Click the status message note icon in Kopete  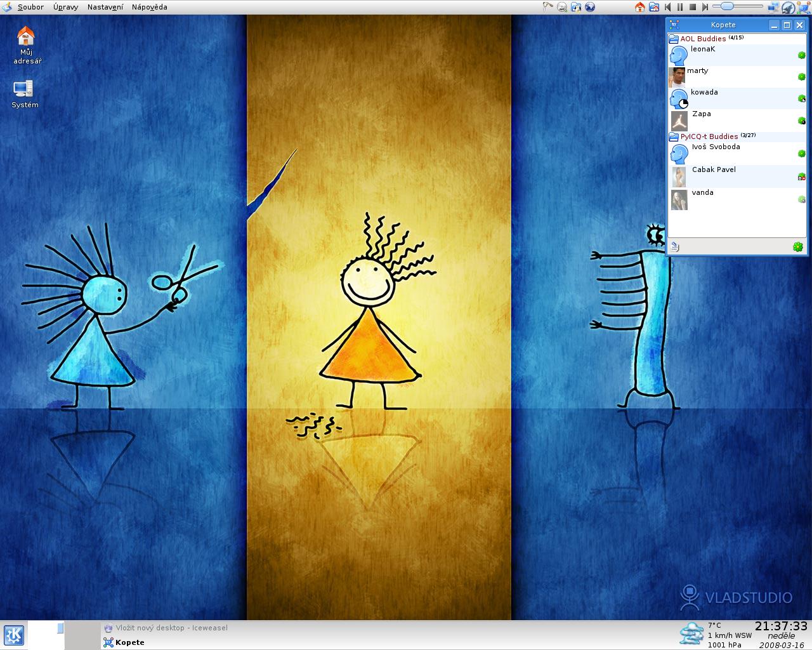tap(675, 247)
